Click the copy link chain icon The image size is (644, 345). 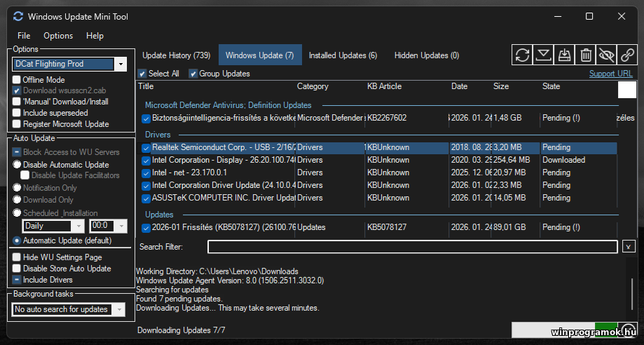point(627,55)
